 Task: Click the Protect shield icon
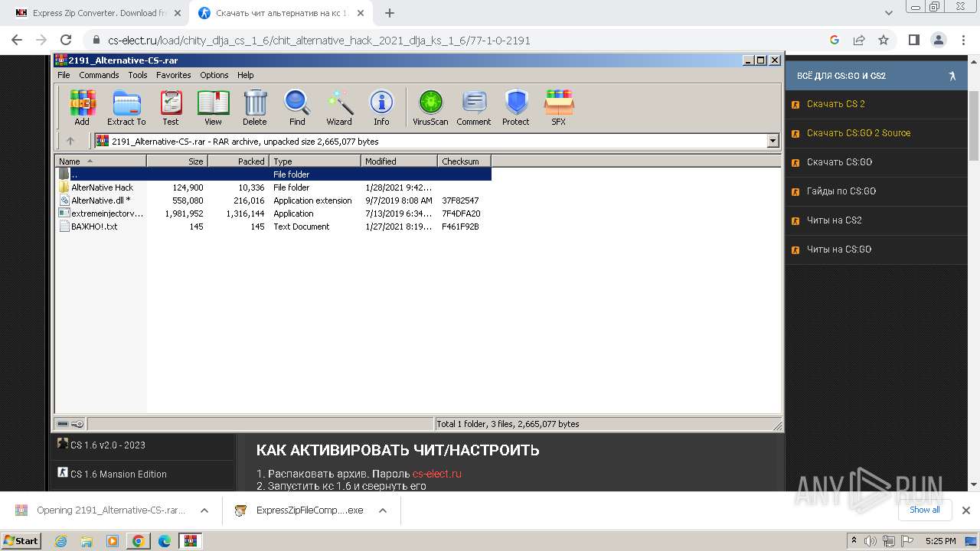(516, 108)
